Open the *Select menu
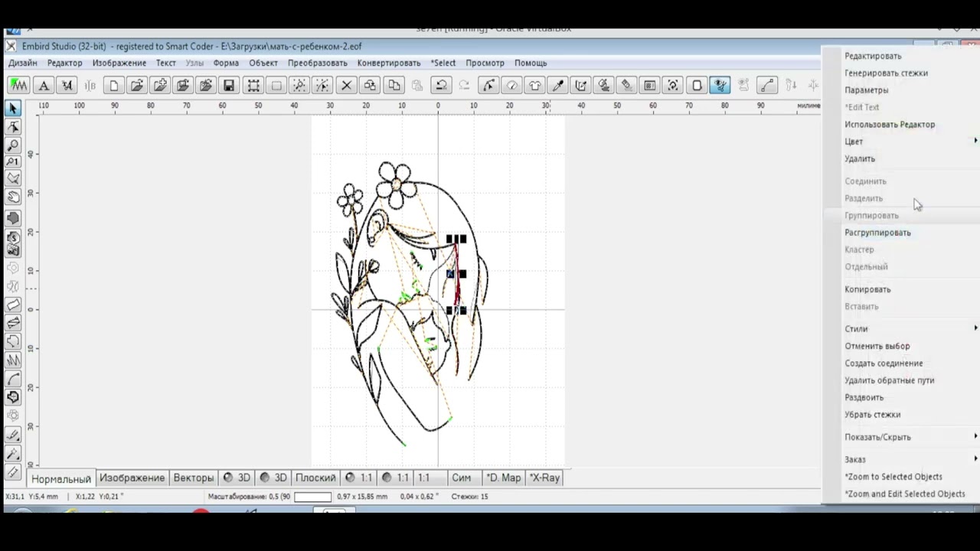The image size is (980, 551). pos(443,63)
